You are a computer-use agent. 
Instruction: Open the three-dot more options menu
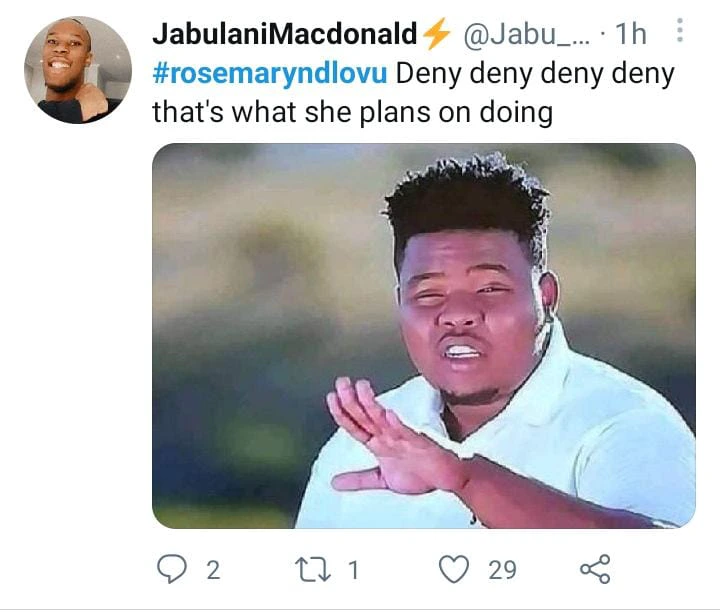(x=680, y=31)
